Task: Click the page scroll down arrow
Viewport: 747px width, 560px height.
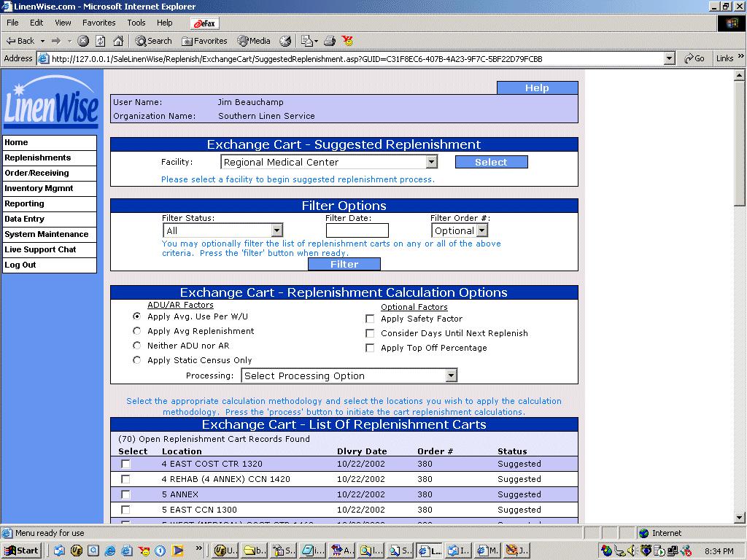Action: click(x=739, y=518)
